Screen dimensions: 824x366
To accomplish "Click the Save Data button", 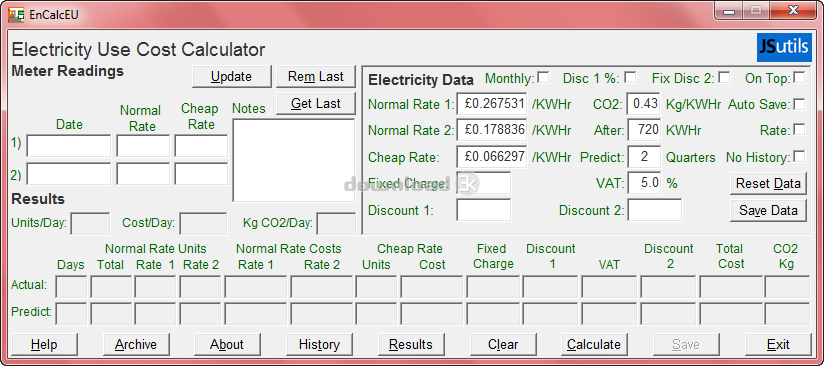I will coord(768,210).
